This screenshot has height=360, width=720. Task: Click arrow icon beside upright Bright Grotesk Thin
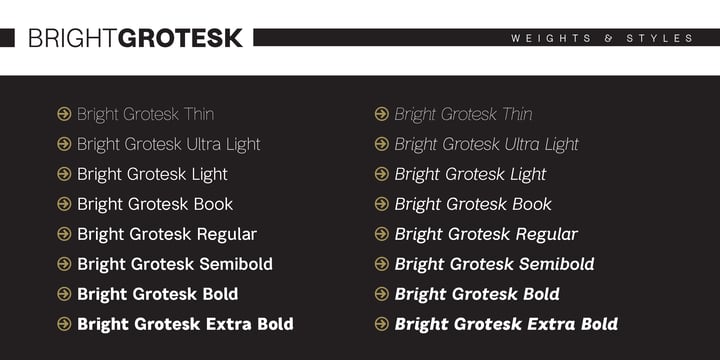coord(64,114)
